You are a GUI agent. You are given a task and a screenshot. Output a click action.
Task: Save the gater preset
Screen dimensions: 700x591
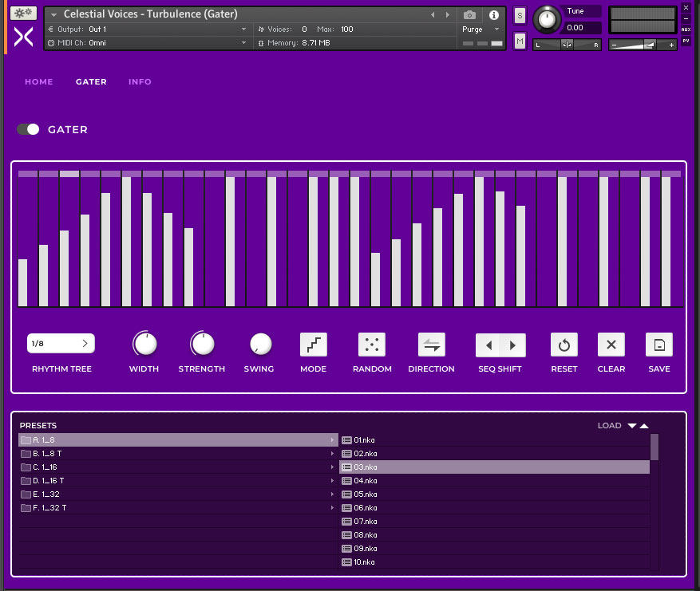point(659,345)
